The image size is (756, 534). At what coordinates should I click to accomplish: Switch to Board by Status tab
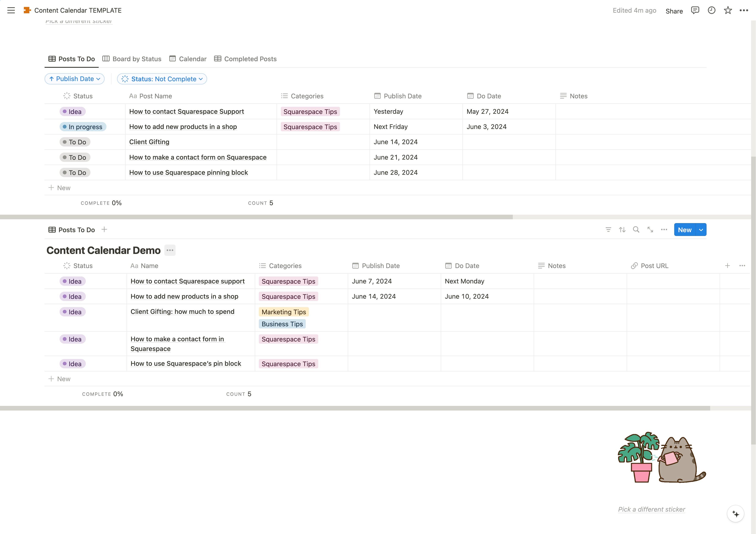[x=132, y=59]
